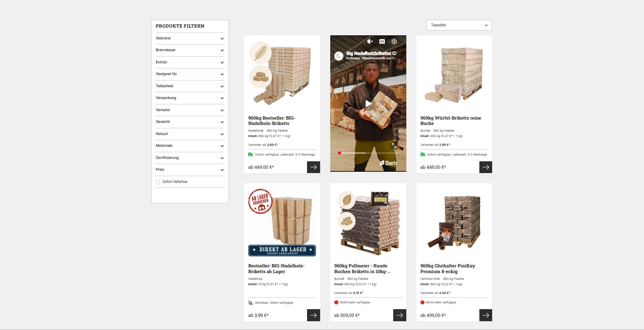Open 960kg Gluthalter PiniKay Premium 8-eckig link
644x330 pixels.
point(447,269)
